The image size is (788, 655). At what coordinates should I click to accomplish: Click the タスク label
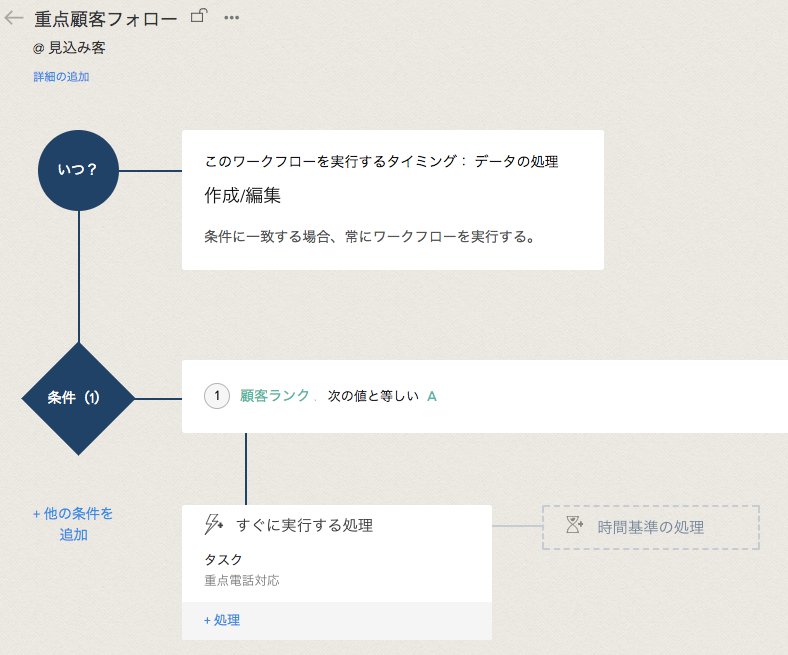tap(223, 559)
